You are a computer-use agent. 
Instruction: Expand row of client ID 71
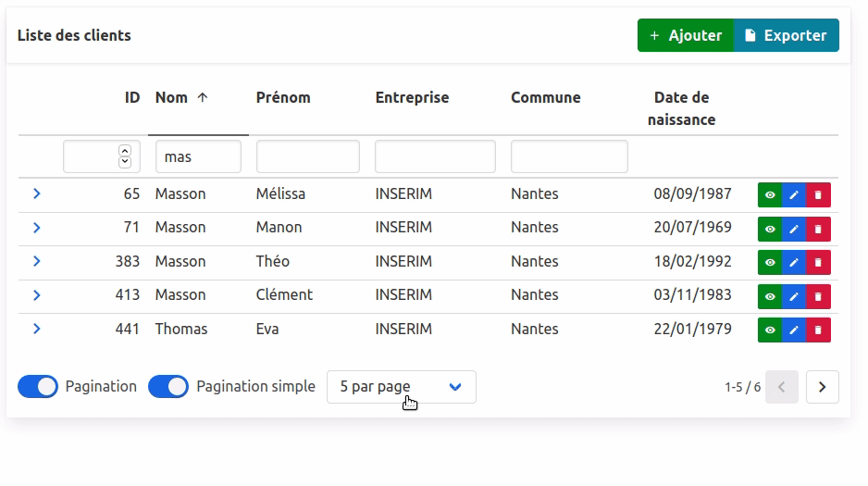[x=36, y=228]
